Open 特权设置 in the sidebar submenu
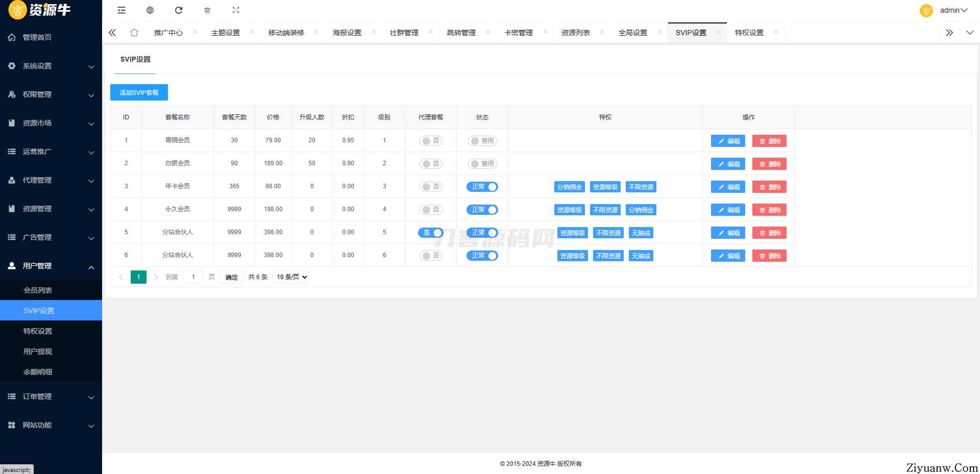 click(38, 331)
